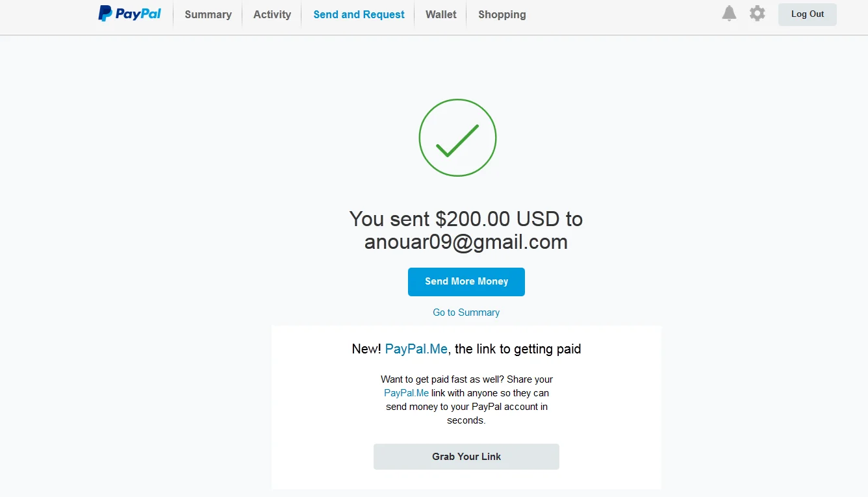Screen dimensions: 868x497
Task: Click the PayPal logo
Action: pos(129,14)
